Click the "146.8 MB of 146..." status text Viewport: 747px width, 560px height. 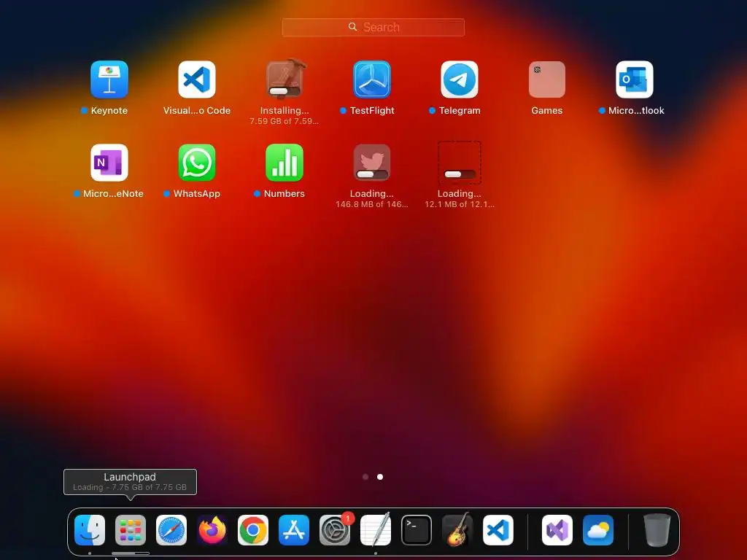[x=372, y=204]
